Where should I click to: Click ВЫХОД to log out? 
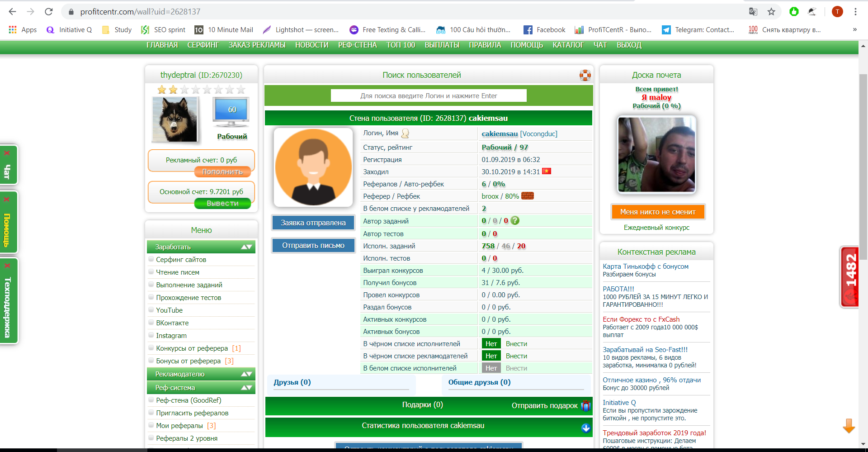pos(629,45)
